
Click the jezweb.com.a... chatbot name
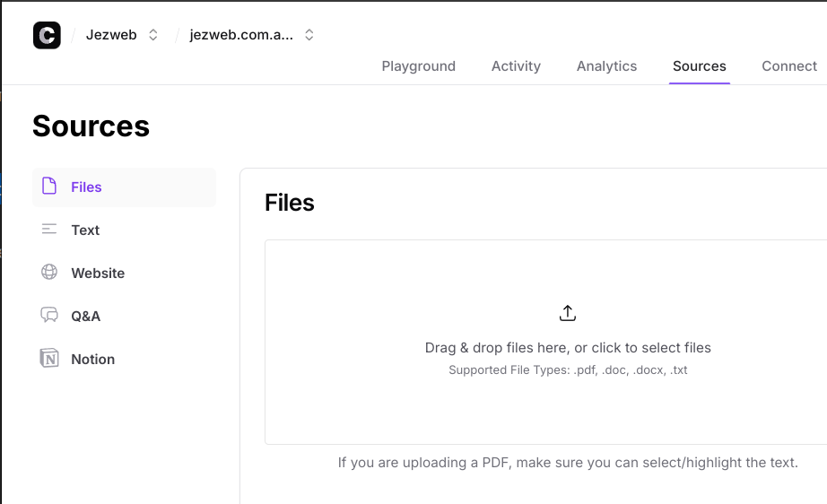pos(240,35)
